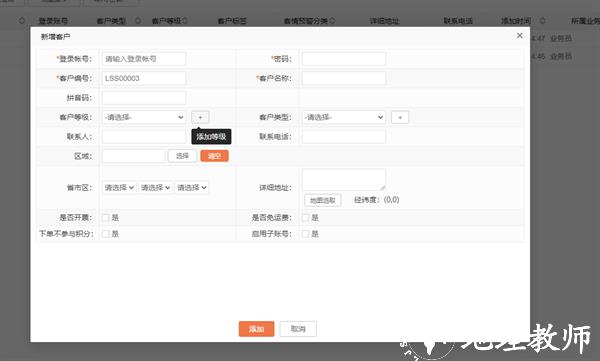Click the plus button beside 客户类型 dropdown
This screenshot has width=600, height=361.
pos(400,117)
